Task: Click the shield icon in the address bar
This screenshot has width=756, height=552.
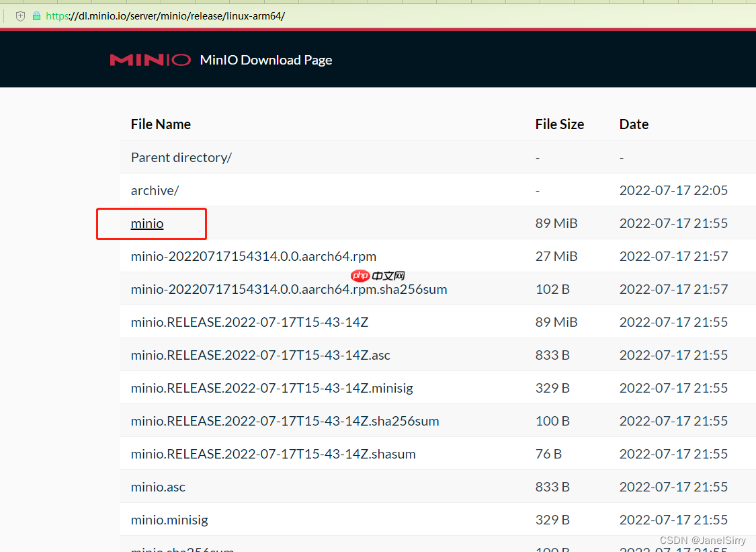Action: click(x=20, y=15)
